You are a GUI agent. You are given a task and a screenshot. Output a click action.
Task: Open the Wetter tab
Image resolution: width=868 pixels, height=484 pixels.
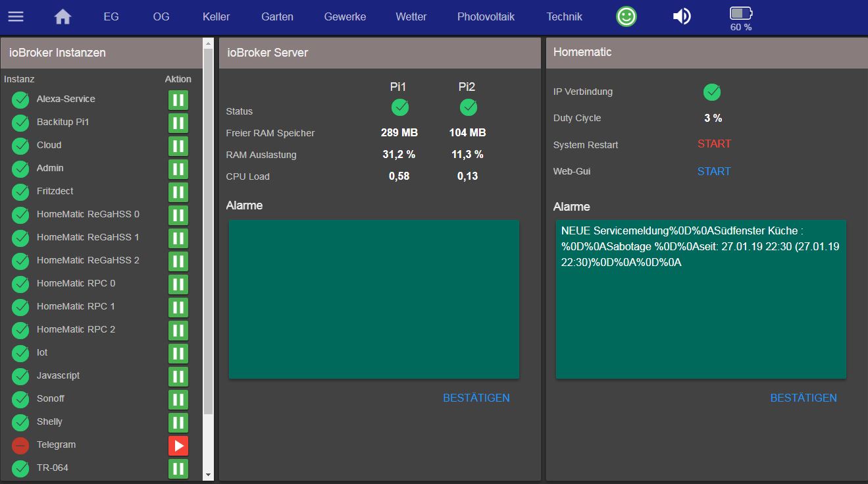pyautogui.click(x=411, y=16)
